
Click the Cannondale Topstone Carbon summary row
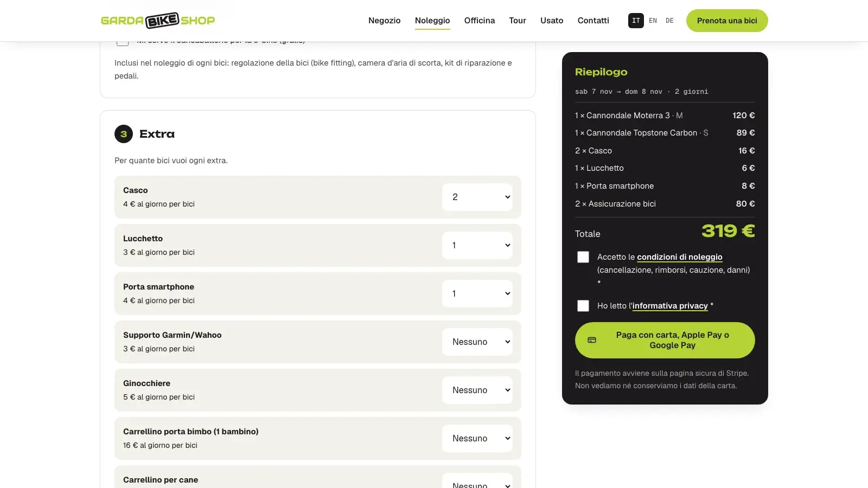pyautogui.click(x=665, y=133)
